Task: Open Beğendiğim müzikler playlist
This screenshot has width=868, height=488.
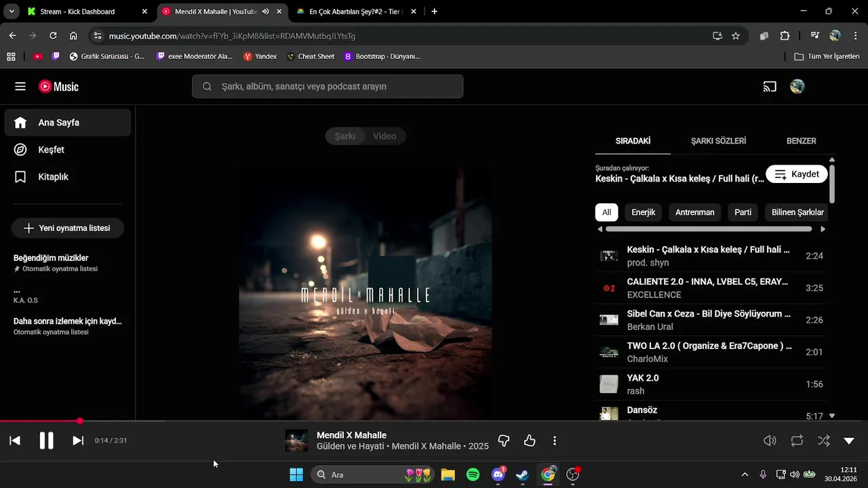Action: 68,263
